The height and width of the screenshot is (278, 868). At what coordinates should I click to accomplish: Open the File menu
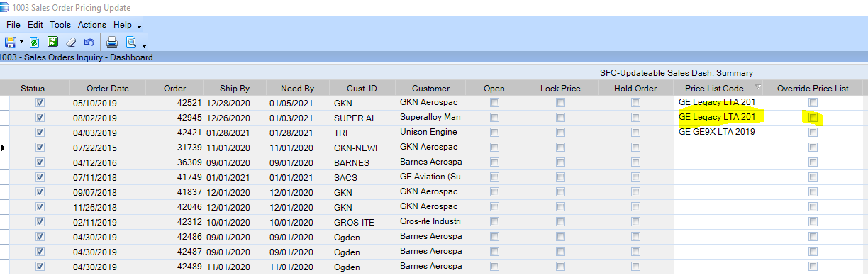coord(13,25)
